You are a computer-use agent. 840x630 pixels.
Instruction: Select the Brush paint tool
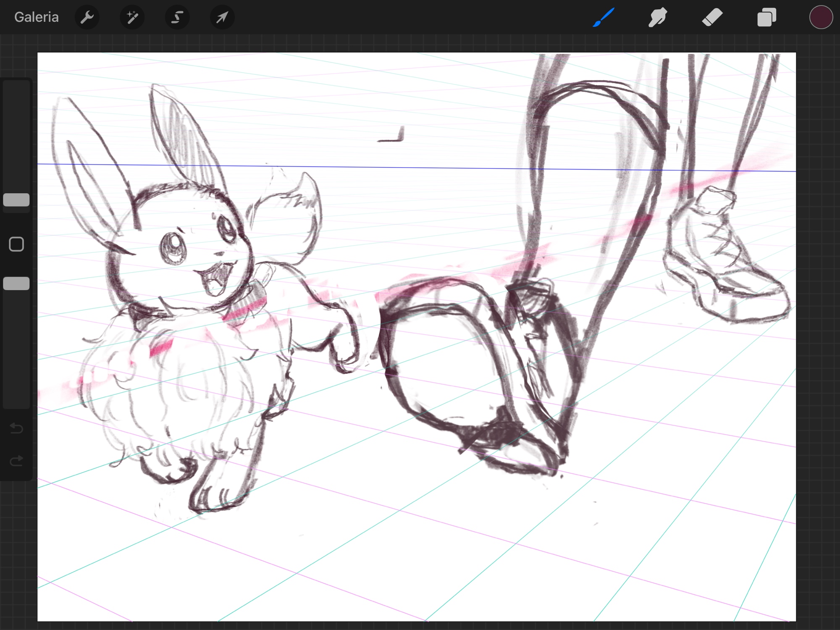pyautogui.click(x=604, y=17)
